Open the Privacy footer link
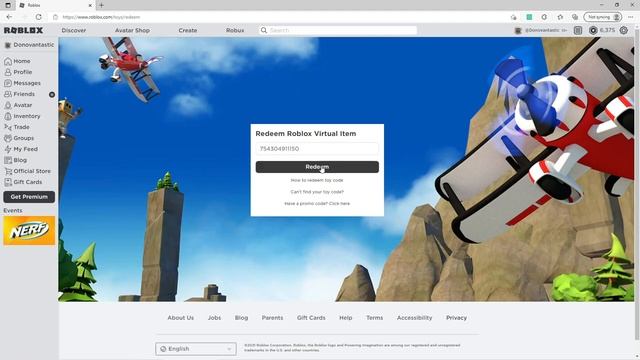Screen dimensions: 640x360 [456, 318]
